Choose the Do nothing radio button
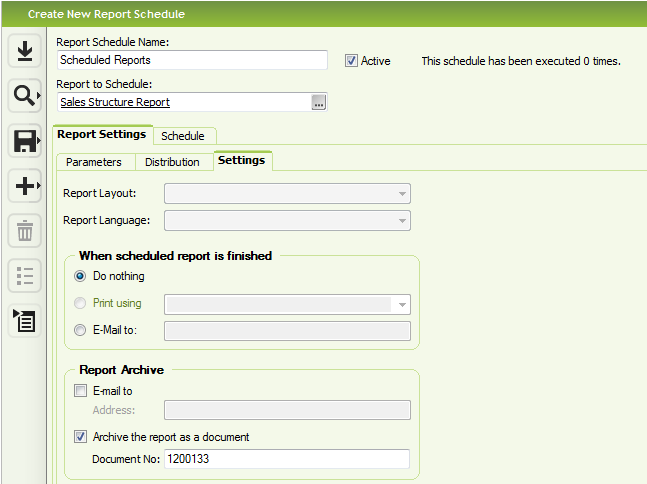 [80, 276]
